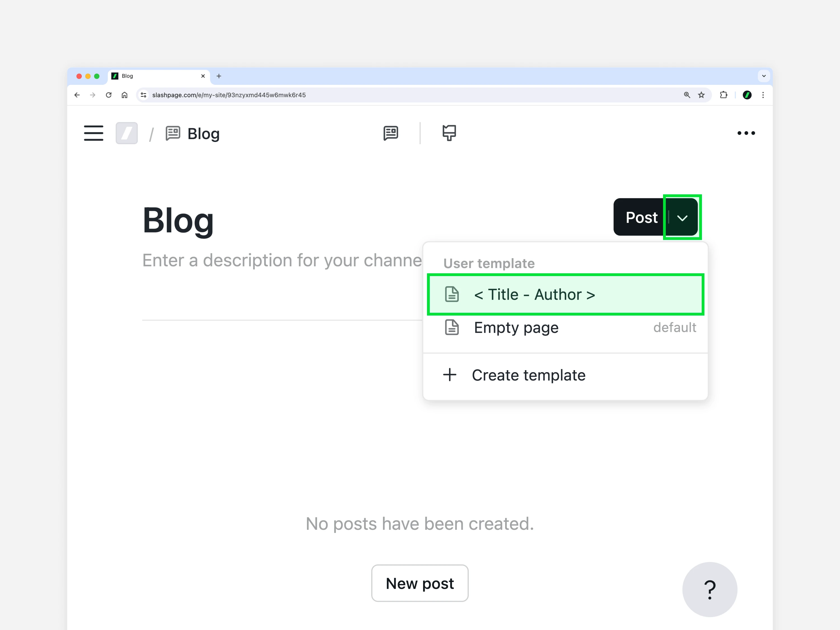Click the channel description input field
Viewport: 840px width, 630px height.
coord(282,260)
